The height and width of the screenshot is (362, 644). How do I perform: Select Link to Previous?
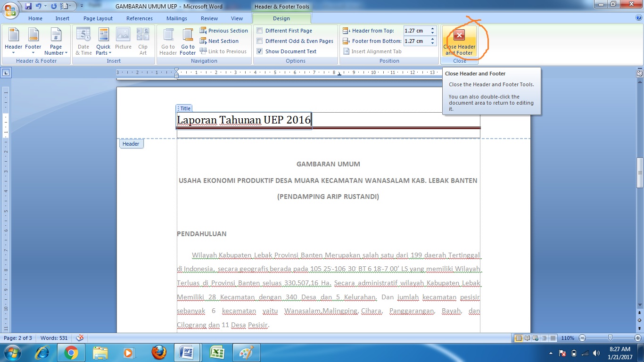[x=224, y=51]
